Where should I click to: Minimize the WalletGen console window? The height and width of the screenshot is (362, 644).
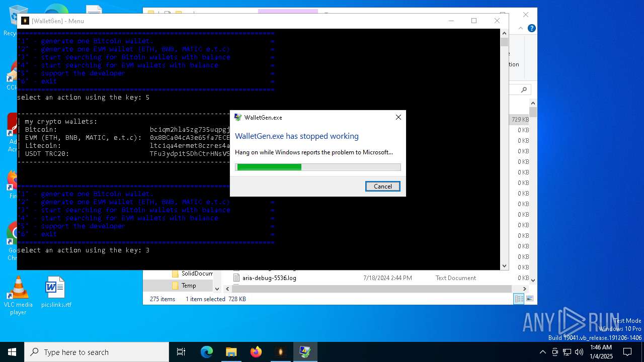pyautogui.click(x=451, y=21)
